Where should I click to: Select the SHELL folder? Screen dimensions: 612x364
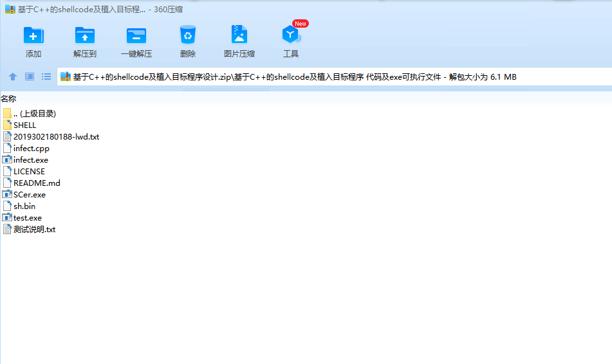[24, 125]
